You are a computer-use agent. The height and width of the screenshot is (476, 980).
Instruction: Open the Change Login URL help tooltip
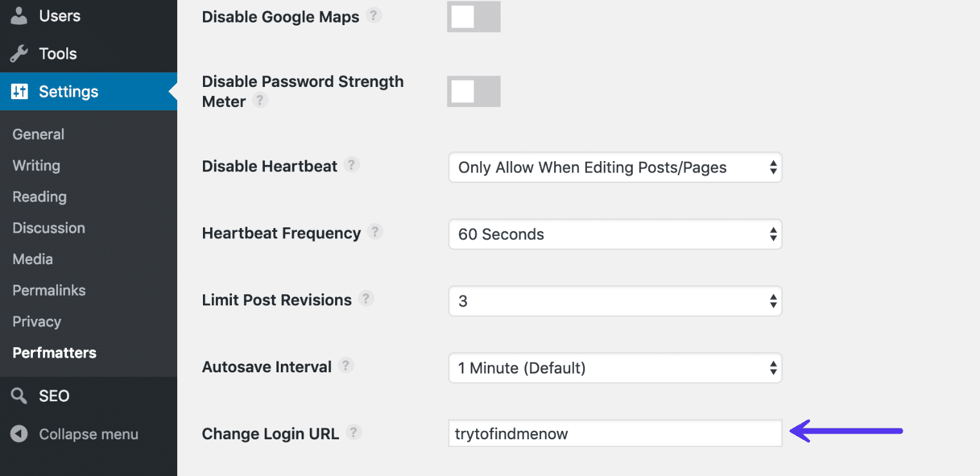pyautogui.click(x=354, y=432)
